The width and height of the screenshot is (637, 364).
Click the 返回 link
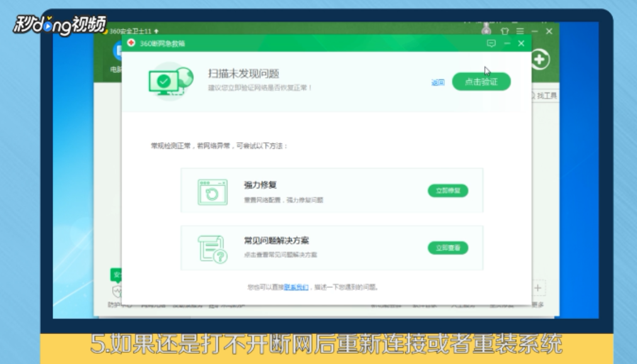[x=437, y=82]
